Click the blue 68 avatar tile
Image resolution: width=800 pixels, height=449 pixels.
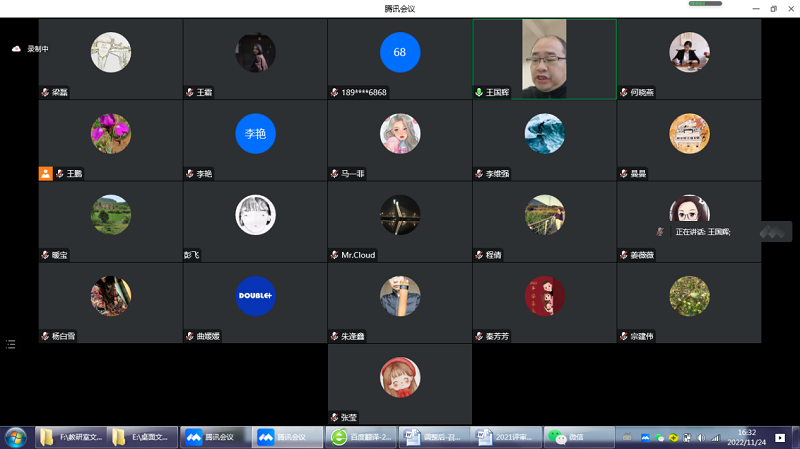pyautogui.click(x=400, y=52)
